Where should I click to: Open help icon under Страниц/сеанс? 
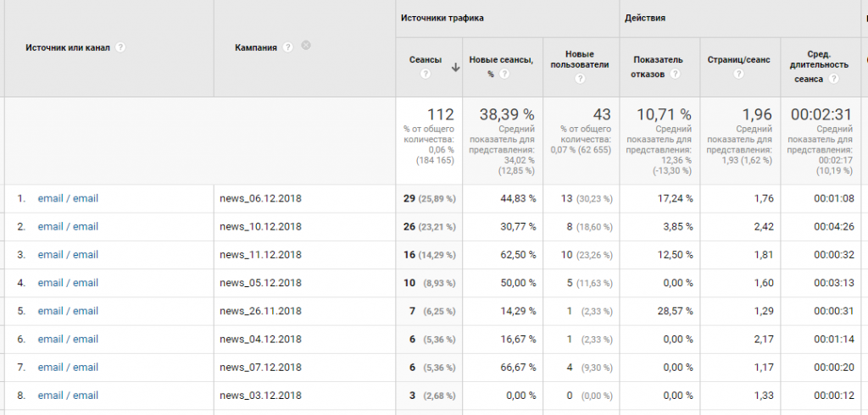[738, 74]
